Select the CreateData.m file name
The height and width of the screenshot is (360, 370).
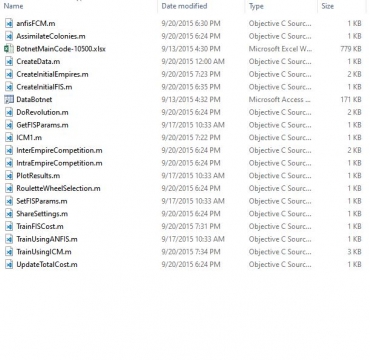(x=38, y=61)
